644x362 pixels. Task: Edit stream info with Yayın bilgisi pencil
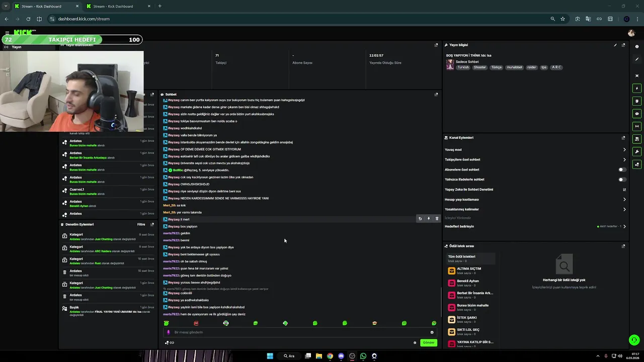click(x=615, y=45)
